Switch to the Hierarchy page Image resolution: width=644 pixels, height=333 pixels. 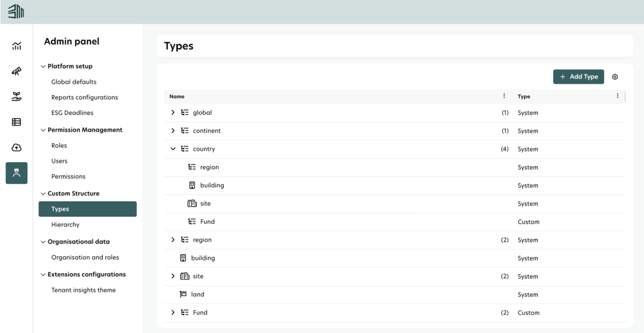[65, 224]
